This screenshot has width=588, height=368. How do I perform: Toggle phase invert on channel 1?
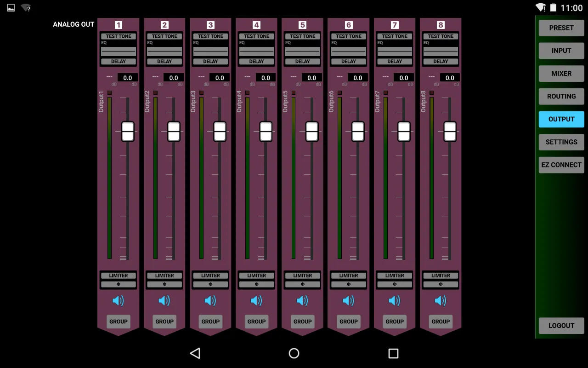point(119,284)
